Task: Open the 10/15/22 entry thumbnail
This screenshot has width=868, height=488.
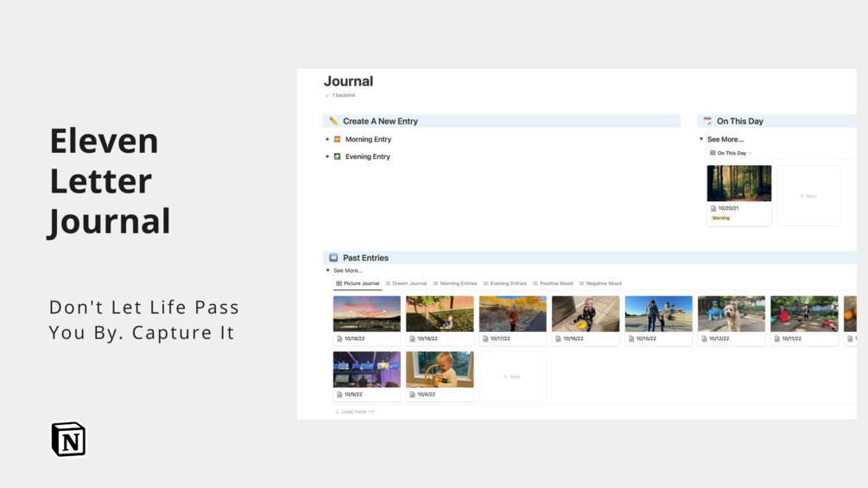Action: point(659,314)
